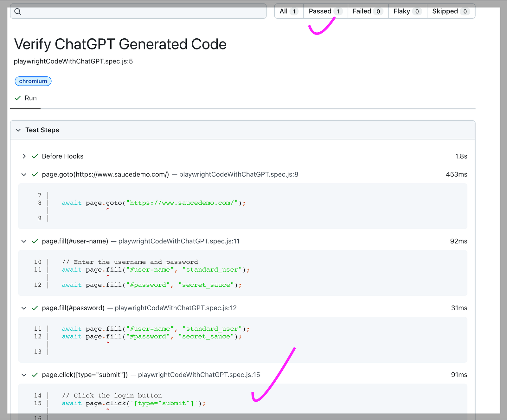This screenshot has width=507, height=420.
Task: Click the page.goto code line 8
Action: (x=154, y=203)
